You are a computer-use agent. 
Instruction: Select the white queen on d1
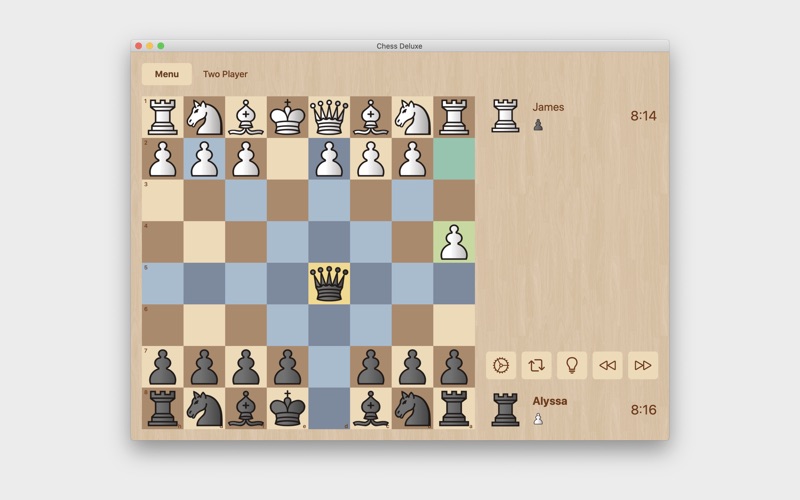point(329,117)
